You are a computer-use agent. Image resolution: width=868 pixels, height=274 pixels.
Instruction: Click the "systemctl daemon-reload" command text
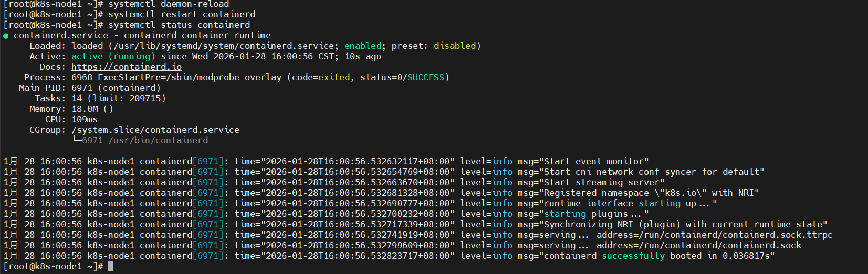[x=169, y=4]
